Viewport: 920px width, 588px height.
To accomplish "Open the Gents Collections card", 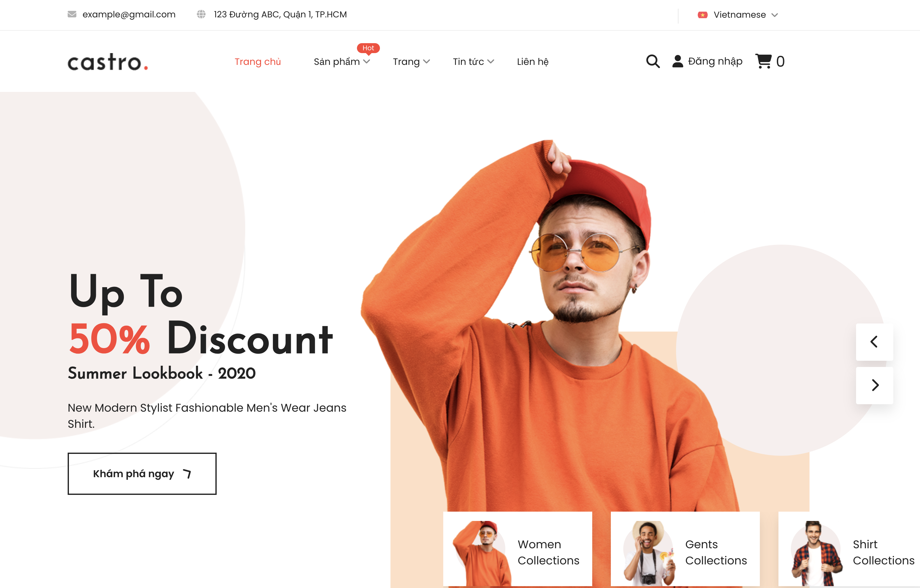I will [x=685, y=549].
